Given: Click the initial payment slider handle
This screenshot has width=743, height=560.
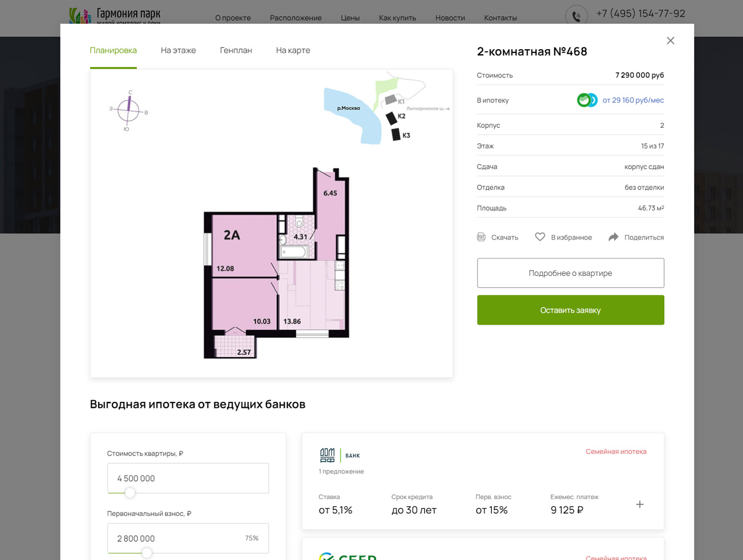Looking at the screenshot, I should pos(147,553).
